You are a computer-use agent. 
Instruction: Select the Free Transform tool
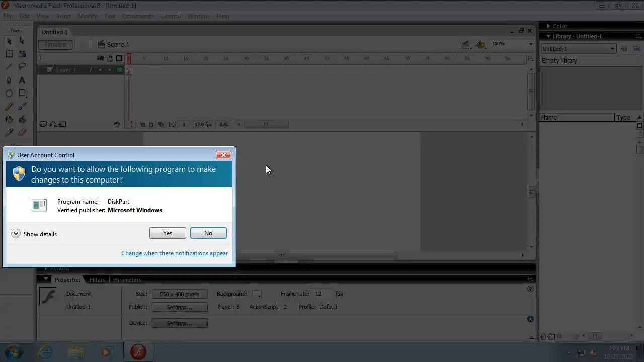pos(9,54)
